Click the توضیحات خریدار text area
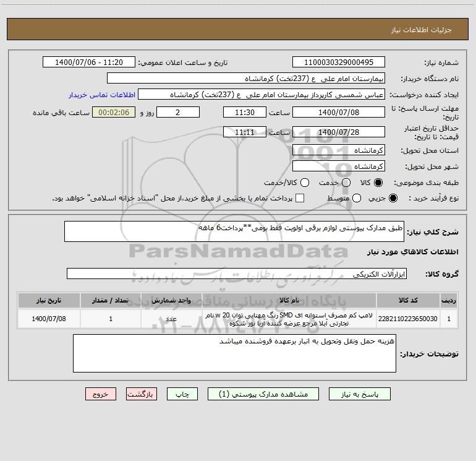 point(234,353)
